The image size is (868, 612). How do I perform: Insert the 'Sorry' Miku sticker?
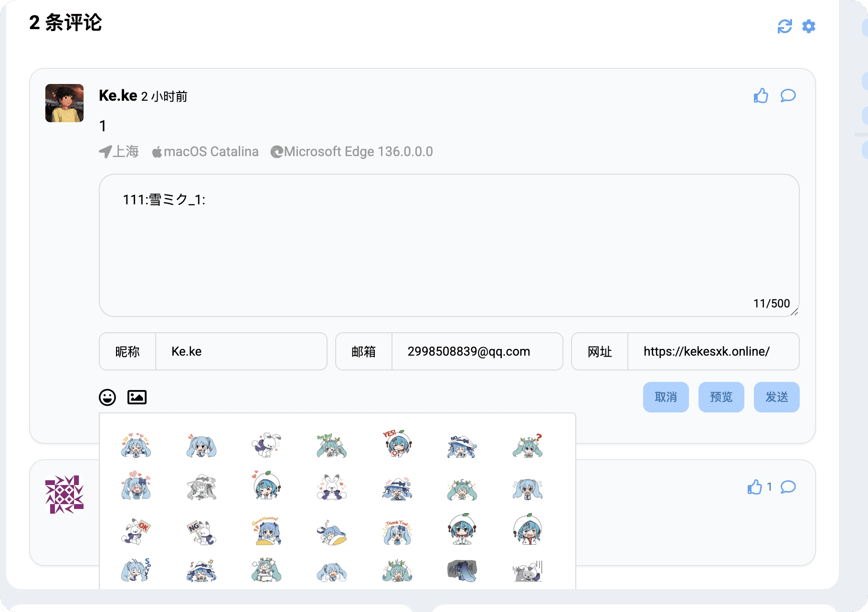tap(136, 570)
